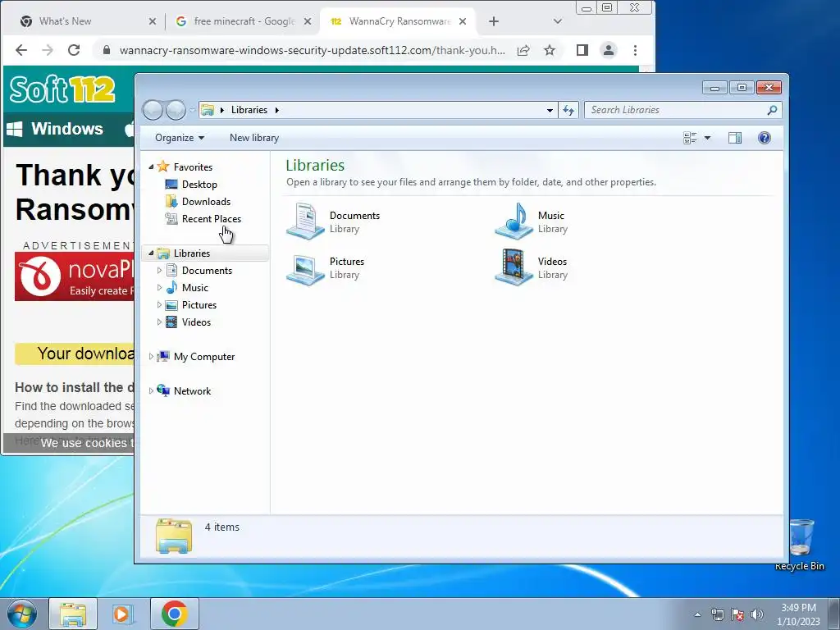Click the Libraries breadcrumb in address bar
The width and height of the screenshot is (840, 630).
point(249,110)
